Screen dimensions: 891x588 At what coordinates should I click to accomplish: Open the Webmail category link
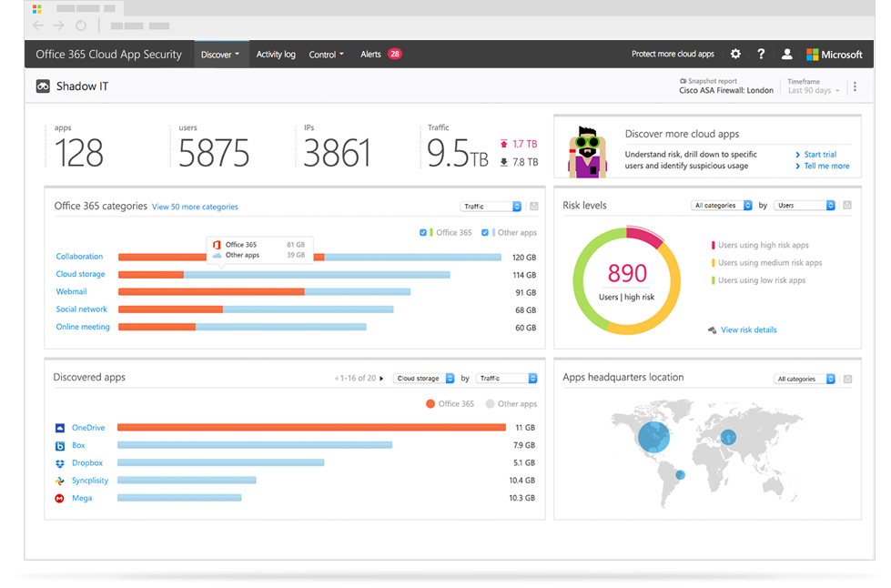[71, 292]
